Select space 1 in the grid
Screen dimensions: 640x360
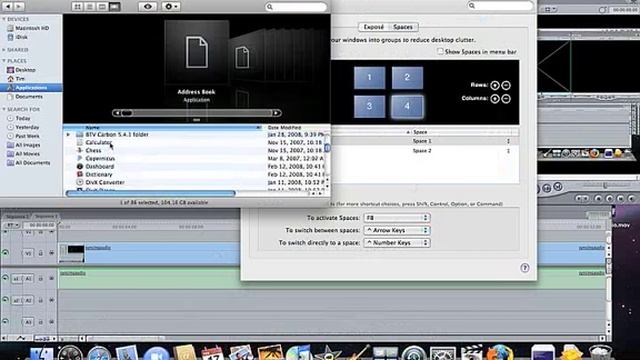[369, 77]
